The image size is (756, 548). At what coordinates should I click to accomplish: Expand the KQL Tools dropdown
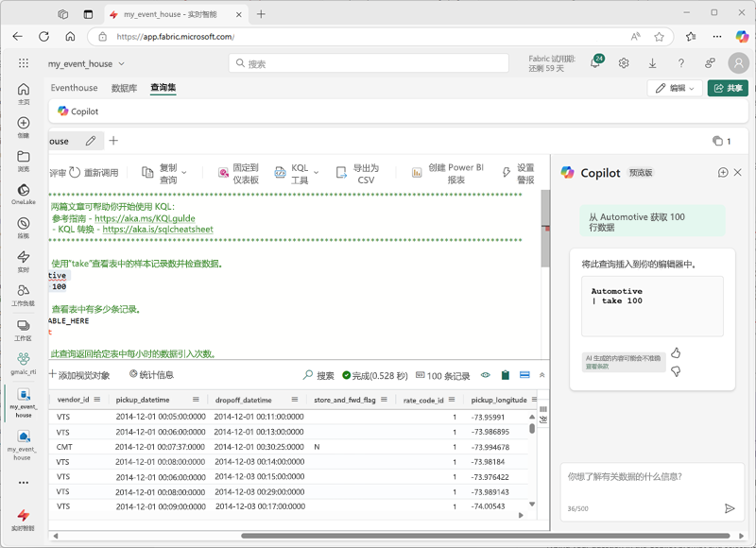click(317, 173)
